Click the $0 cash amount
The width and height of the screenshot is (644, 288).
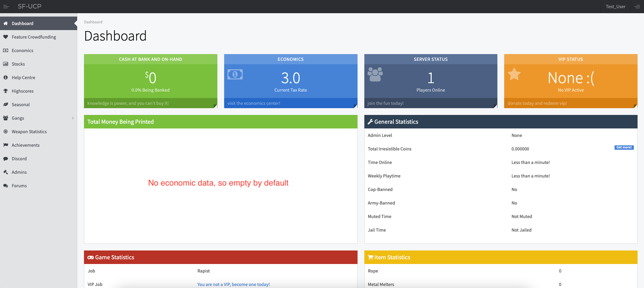click(150, 78)
